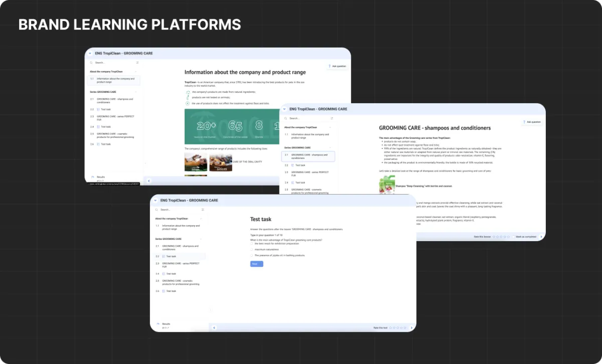Click Ask question button in top-left window

[337, 66]
